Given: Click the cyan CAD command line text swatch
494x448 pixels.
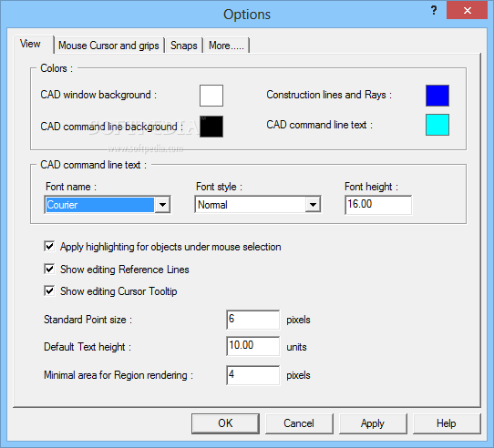Looking at the screenshot, I should click(x=437, y=125).
